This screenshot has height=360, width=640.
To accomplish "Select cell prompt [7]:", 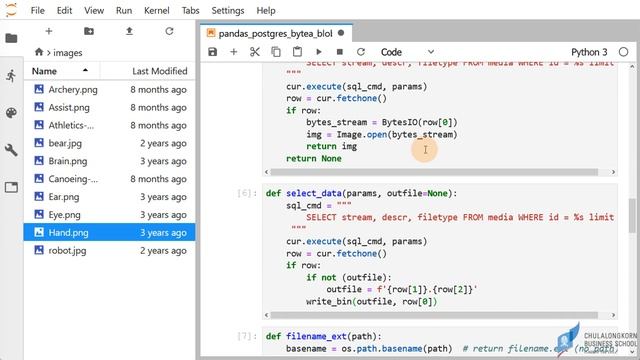I will click(247, 336).
